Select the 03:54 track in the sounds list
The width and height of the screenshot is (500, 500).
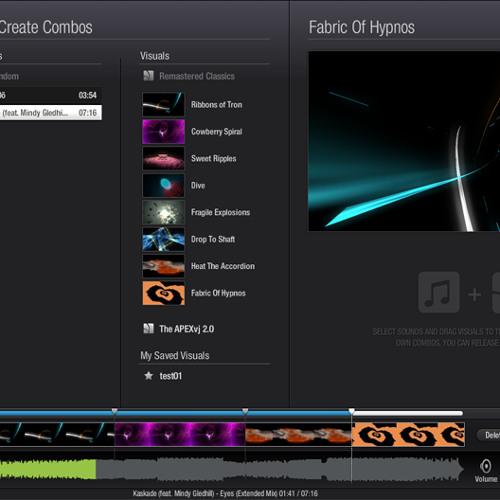(51, 95)
